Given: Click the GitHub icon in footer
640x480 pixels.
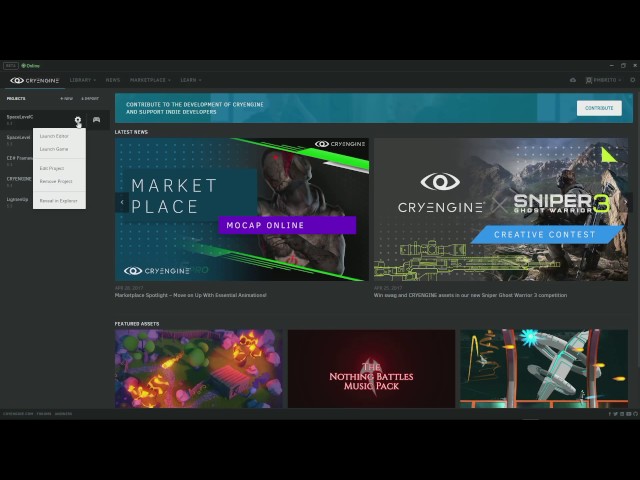Looking at the screenshot, I should tap(636, 414).
